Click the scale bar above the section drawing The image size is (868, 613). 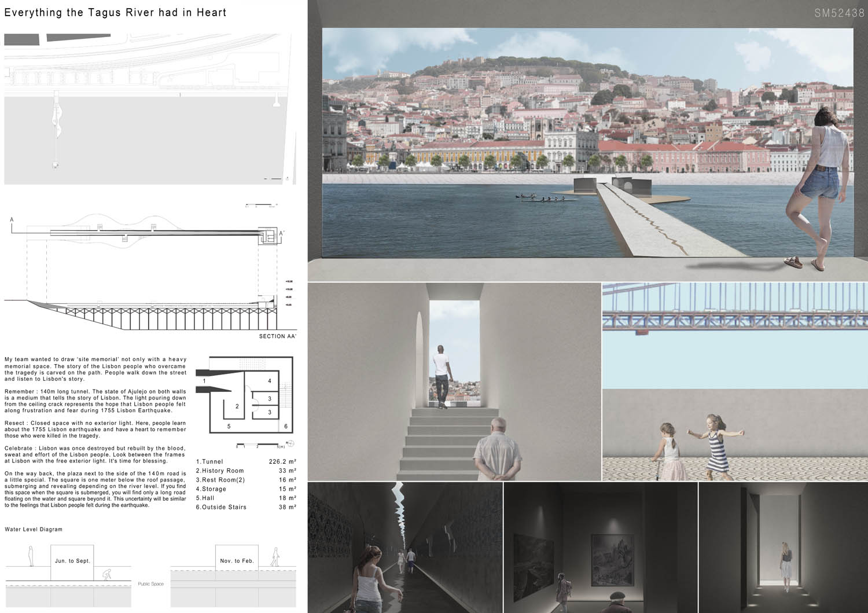coord(261,205)
